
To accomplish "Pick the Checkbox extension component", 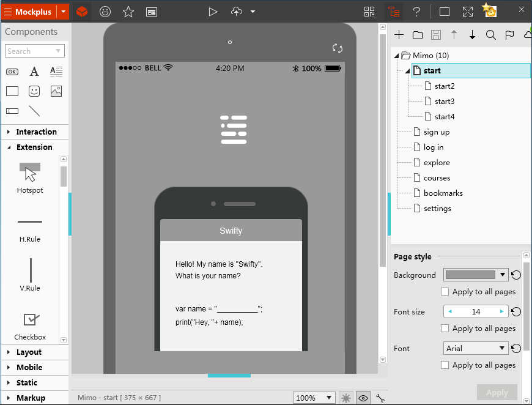I will click(x=30, y=327).
